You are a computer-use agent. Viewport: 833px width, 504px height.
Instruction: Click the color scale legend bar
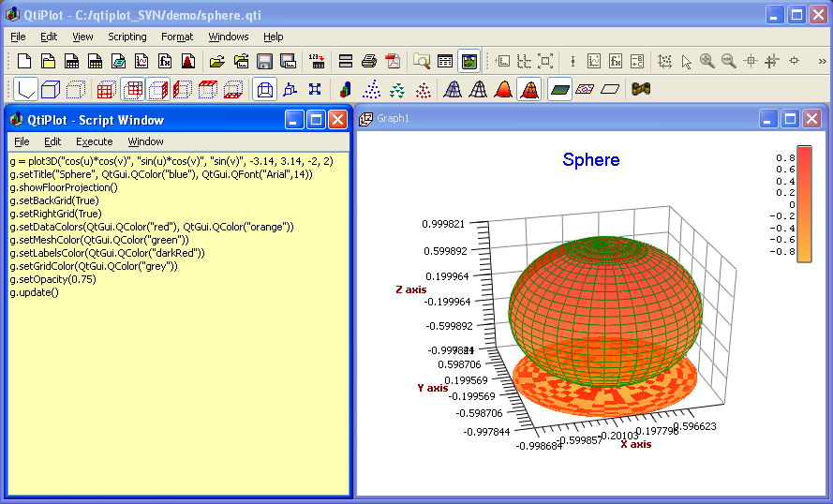804,204
